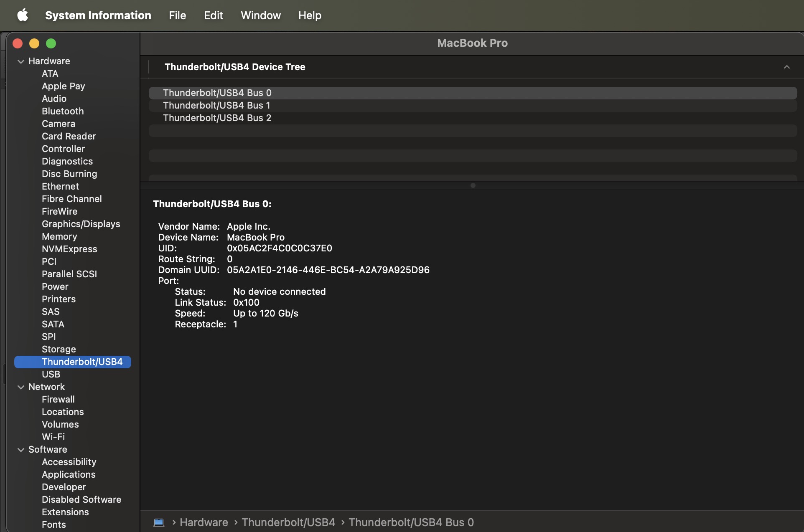This screenshot has height=532, width=804.
Task: Collapse the Hardware section chevron
Action: 21,61
